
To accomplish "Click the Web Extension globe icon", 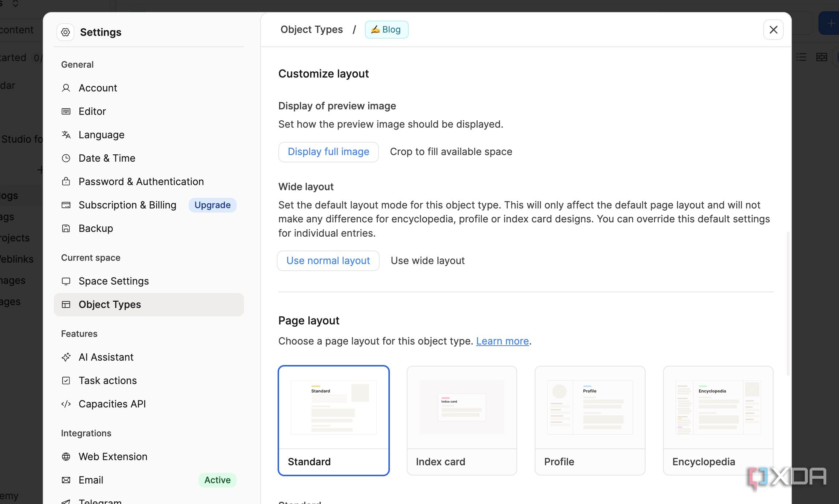I will (x=66, y=456).
